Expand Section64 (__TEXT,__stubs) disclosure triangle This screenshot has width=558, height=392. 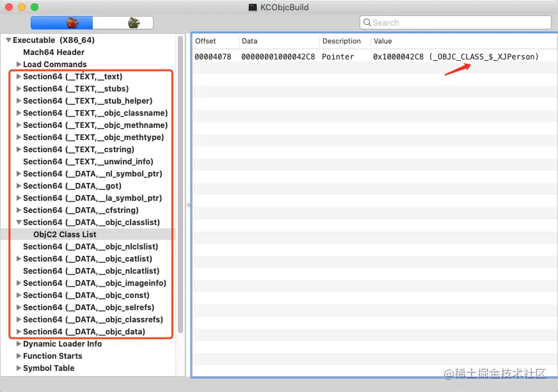pyautogui.click(x=19, y=89)
